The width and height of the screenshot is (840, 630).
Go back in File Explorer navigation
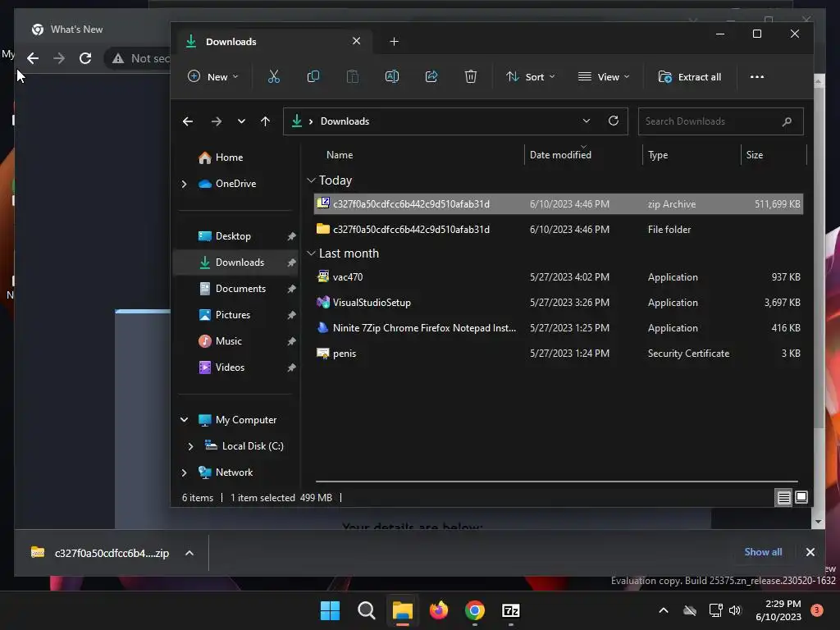point(188,121)
